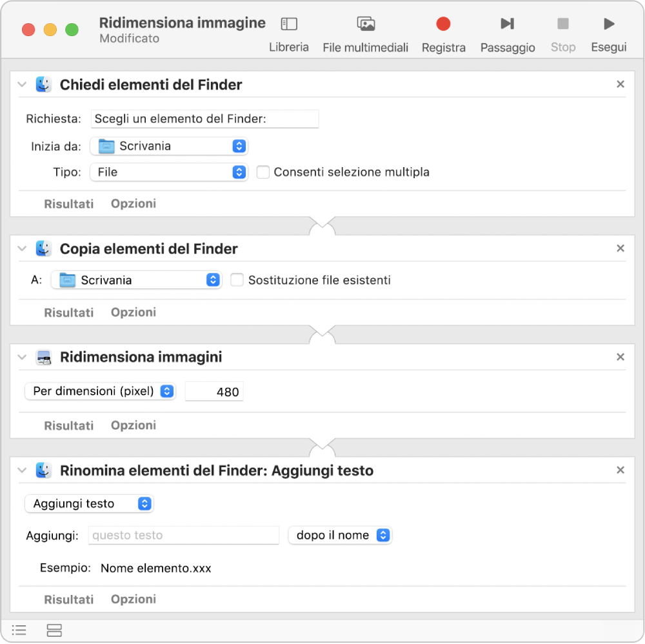Show the log list view icon
Image resolution: width=645 pixels, height=644 pixels.
19,630
